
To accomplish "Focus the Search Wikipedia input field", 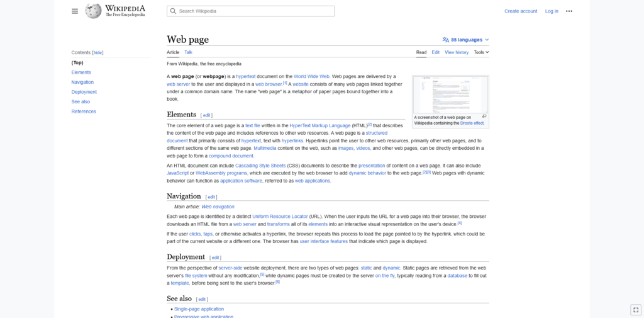I will (x=250, y=11).
